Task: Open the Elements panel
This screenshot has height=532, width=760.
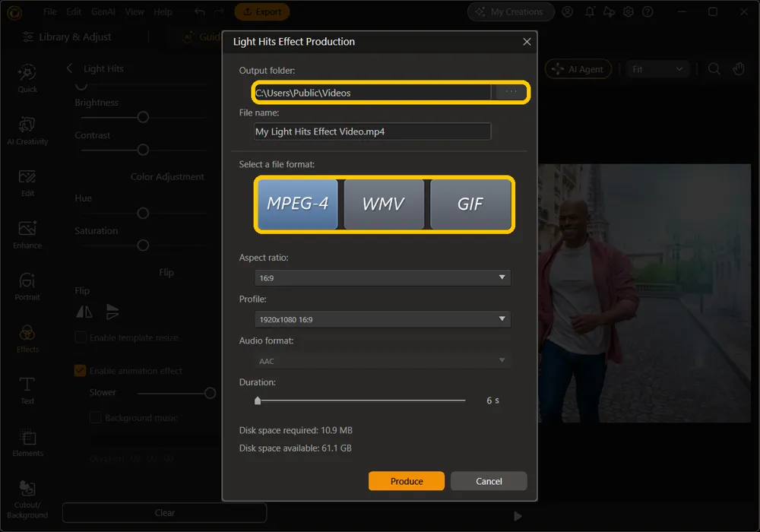Action: point(27,442)
